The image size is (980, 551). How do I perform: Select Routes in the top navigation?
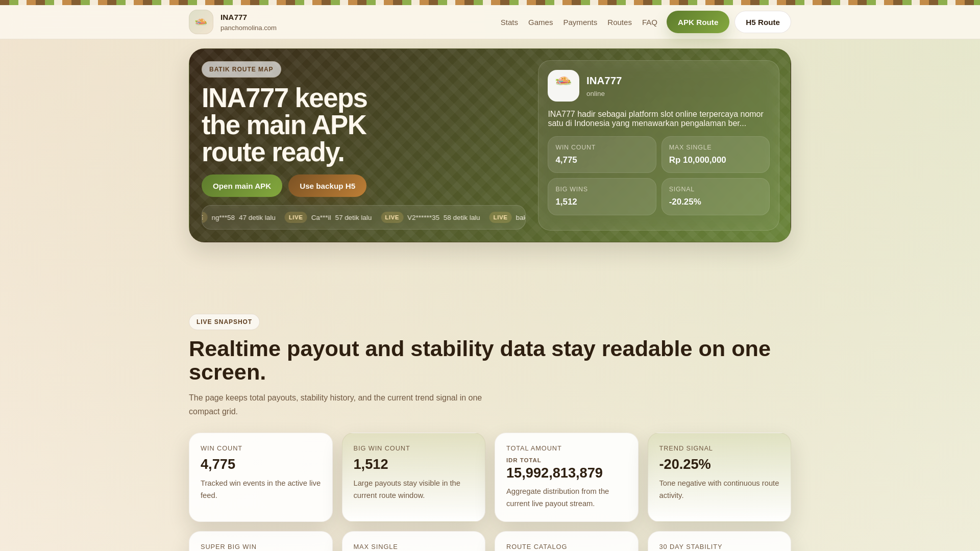(619, 22)
